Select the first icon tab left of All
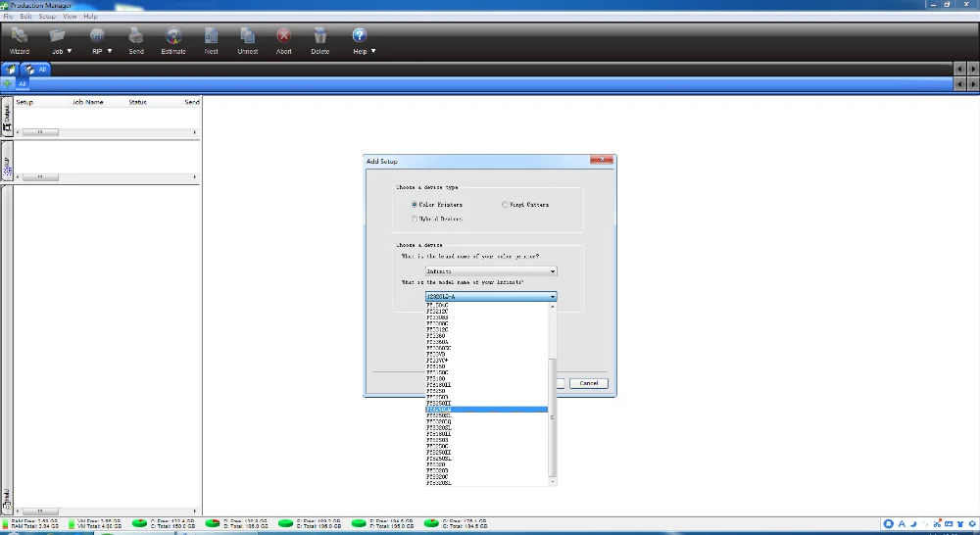This screenshot has width=980, height=535. (11, 70)
